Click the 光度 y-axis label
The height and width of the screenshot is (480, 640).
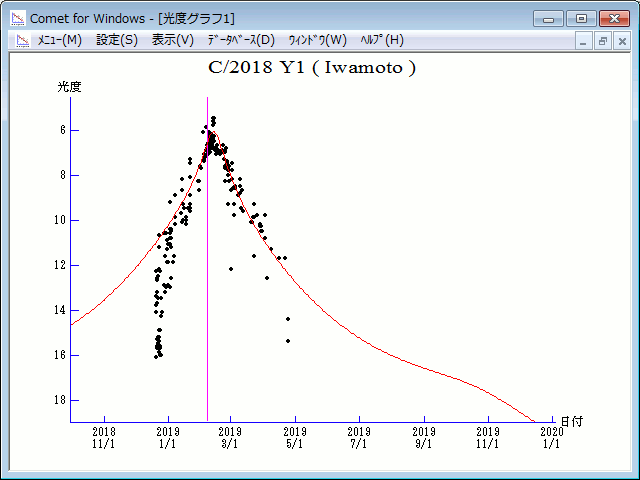69,87
